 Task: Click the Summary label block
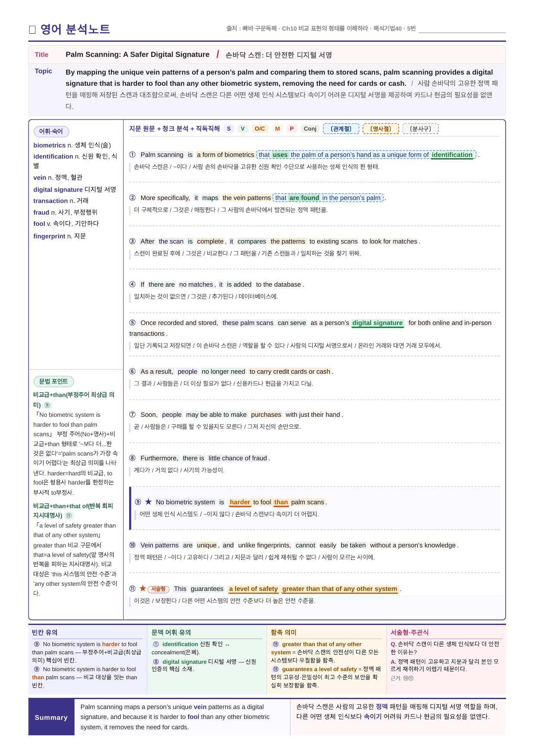pos(51,717)
